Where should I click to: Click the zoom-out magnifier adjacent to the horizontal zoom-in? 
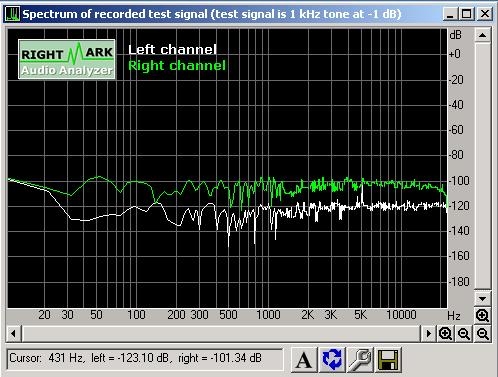[x=464, y=333]
